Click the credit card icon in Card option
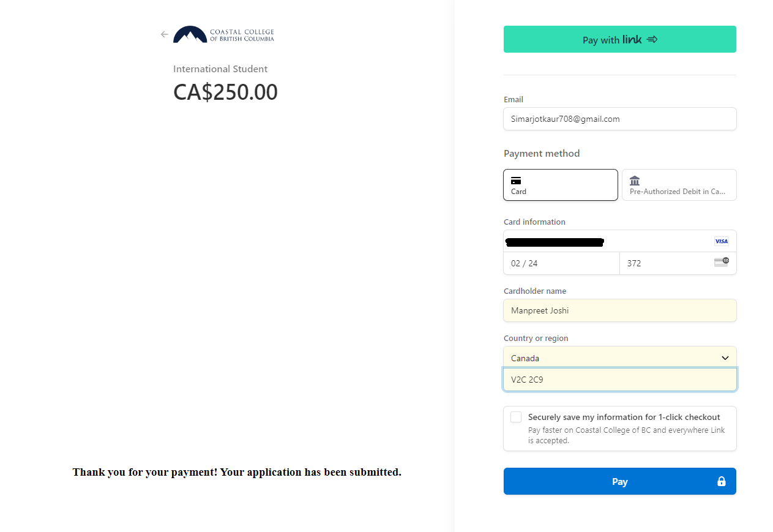Screen dimensions: 773x532 pyautogui.click(x=516, y=181)
